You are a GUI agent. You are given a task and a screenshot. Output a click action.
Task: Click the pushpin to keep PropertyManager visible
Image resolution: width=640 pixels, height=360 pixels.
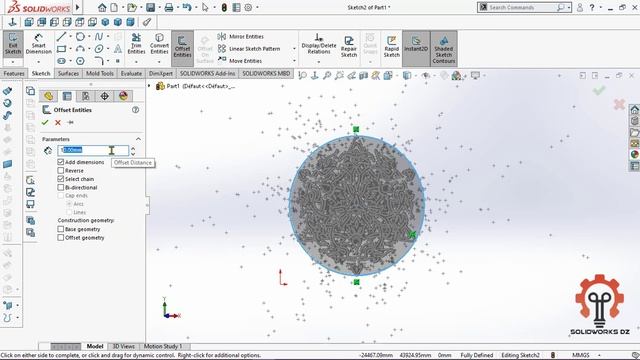coord(70,122)
